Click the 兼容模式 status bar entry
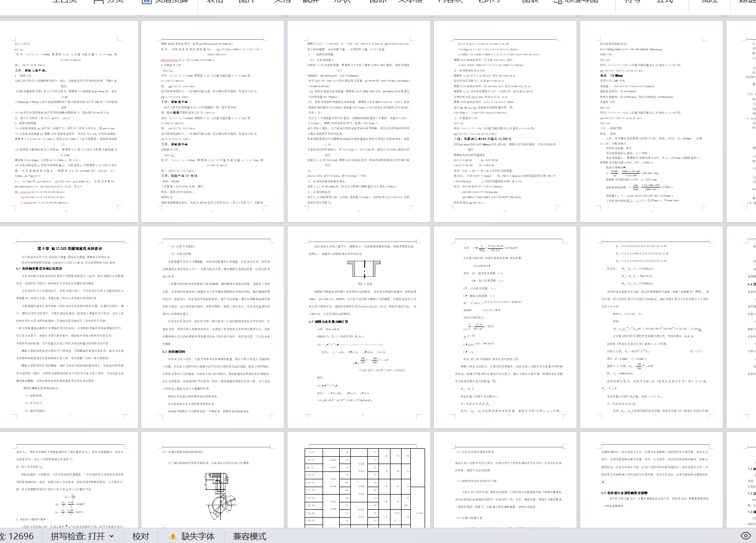 click(250, 536)
